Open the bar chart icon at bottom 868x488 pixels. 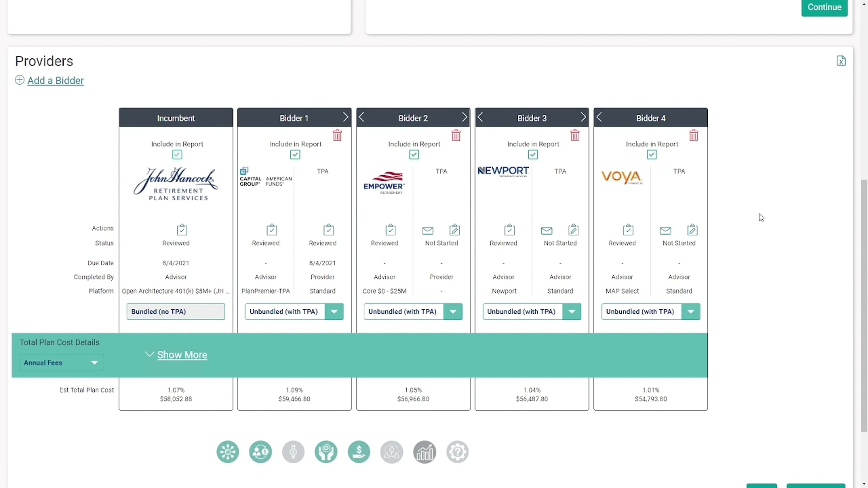[425, 452]
